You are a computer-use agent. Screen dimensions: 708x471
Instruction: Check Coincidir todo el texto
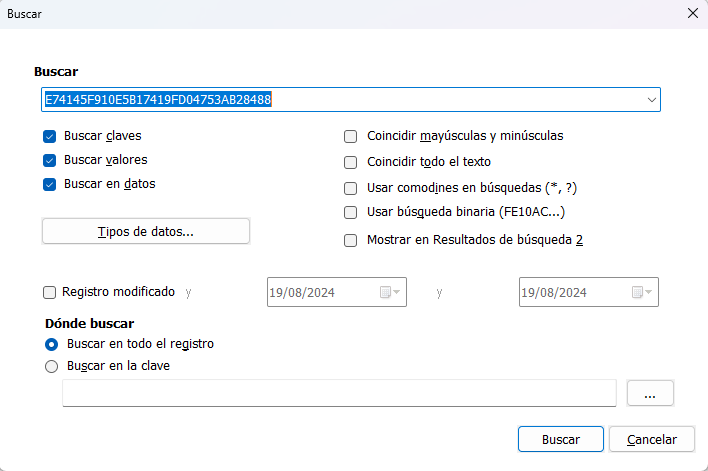350,162
